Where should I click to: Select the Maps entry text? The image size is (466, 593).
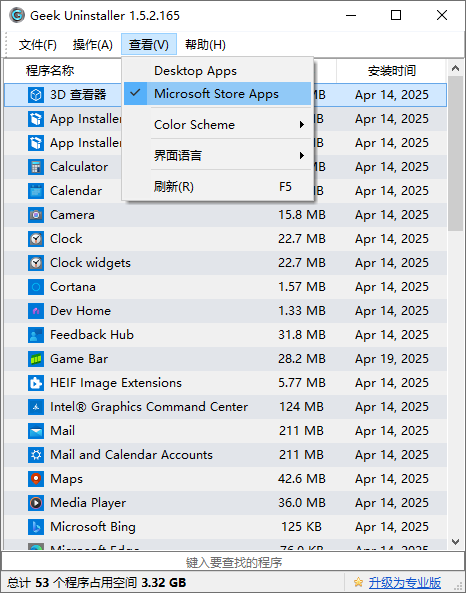click(x=67, y=479)
